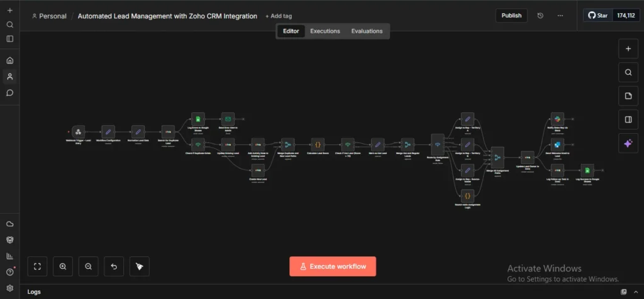Click the add node plus button on canvas
644x299 pixels.
628,49
